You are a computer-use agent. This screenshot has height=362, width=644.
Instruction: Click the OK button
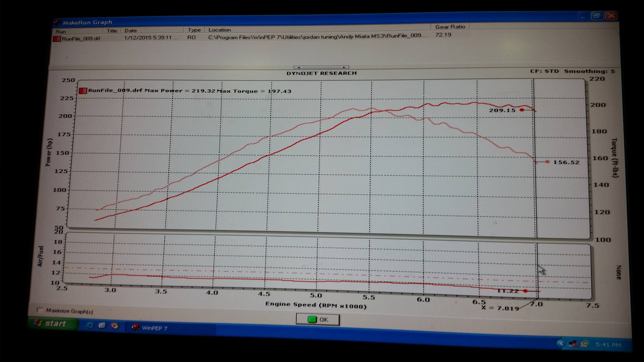tap(318, 320)
